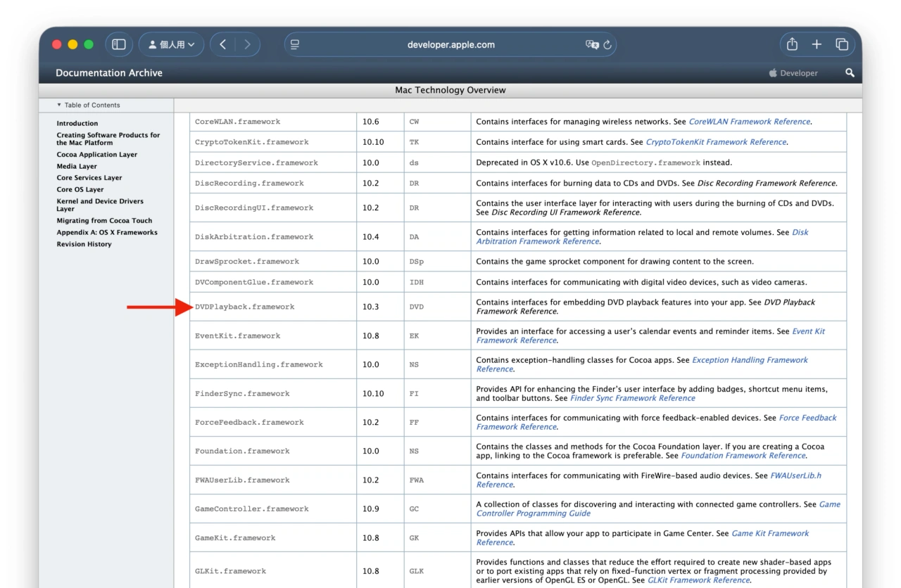Open Finder Sync Framework Reference link
The image size is (901, 588).
632,398
